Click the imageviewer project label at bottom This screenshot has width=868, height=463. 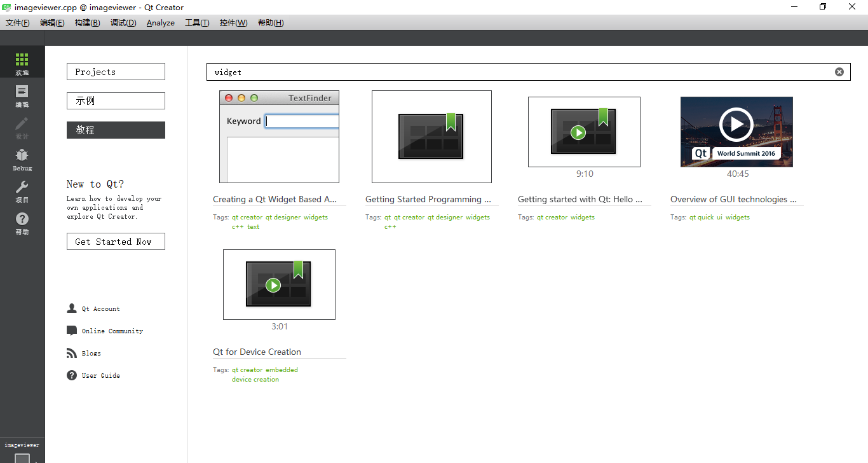pos(22,445)
